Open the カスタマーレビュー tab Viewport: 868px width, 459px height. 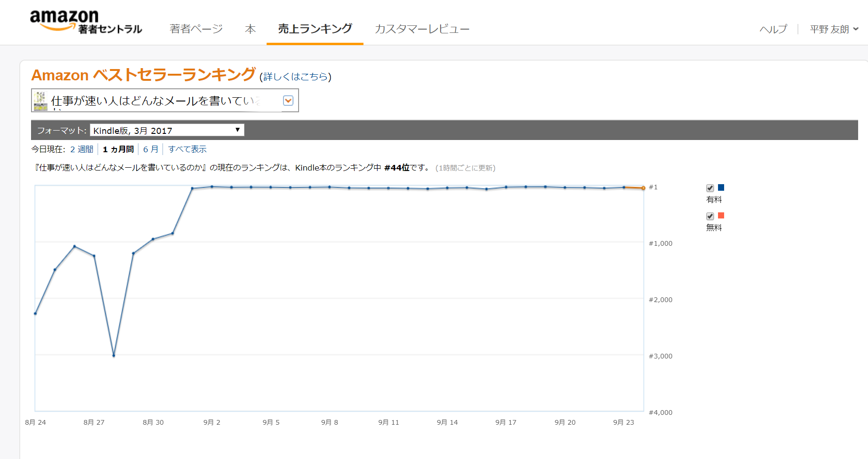(x=422, y=29)
